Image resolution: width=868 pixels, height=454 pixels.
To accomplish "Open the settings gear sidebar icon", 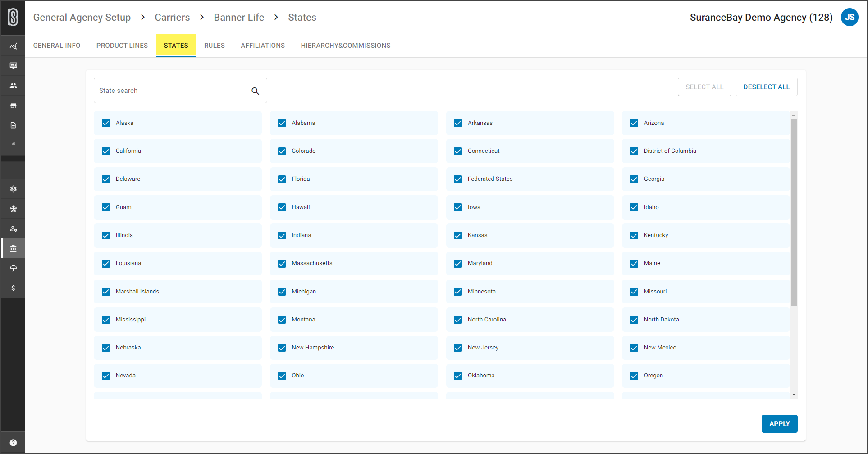I will tap(13, 189).
